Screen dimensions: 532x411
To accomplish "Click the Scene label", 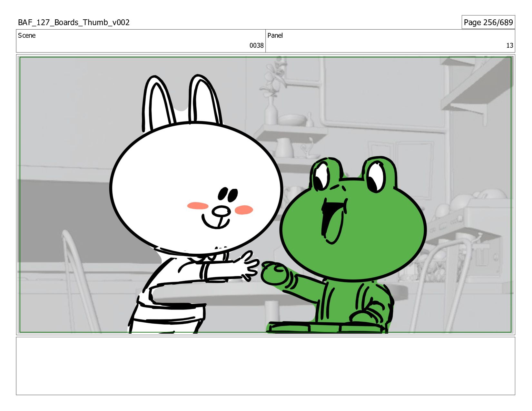I will [x=27, y=35].
